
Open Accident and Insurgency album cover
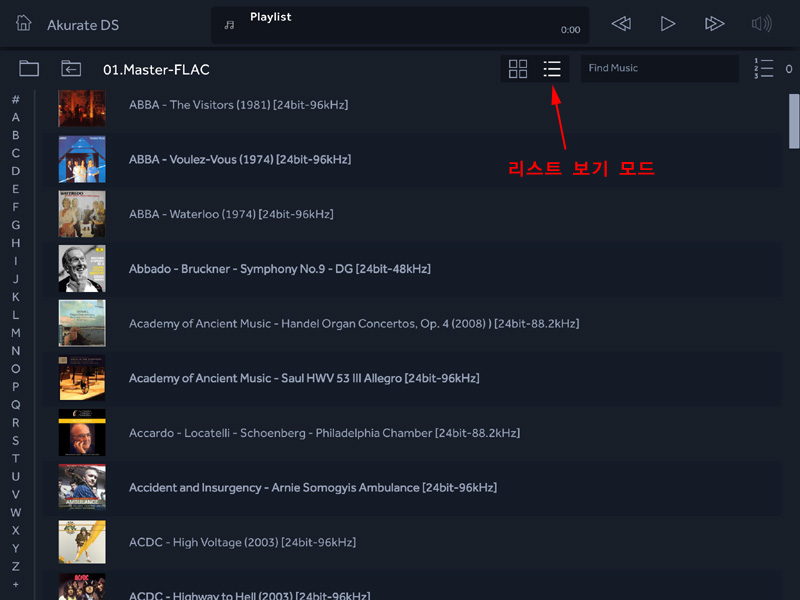pos(82,487)
